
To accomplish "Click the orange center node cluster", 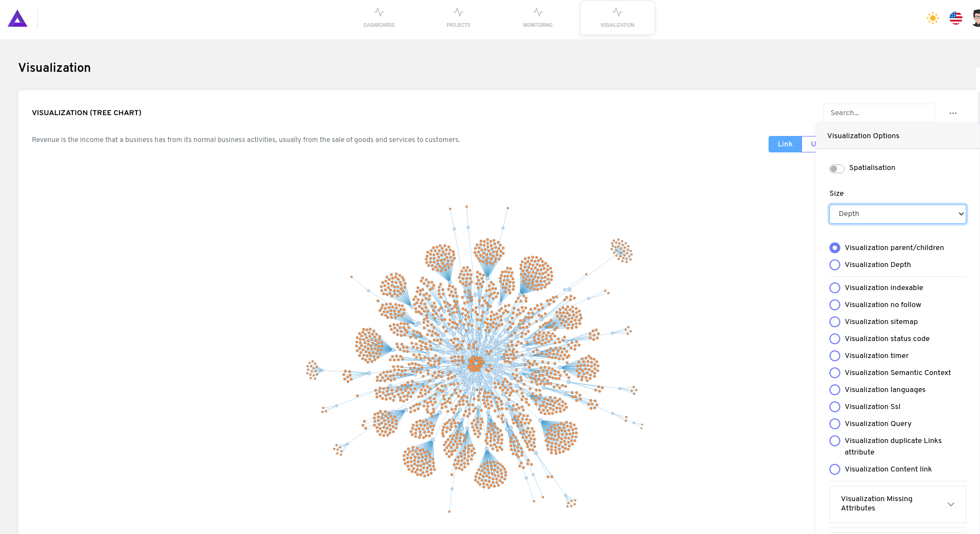I will coord(475,363).
